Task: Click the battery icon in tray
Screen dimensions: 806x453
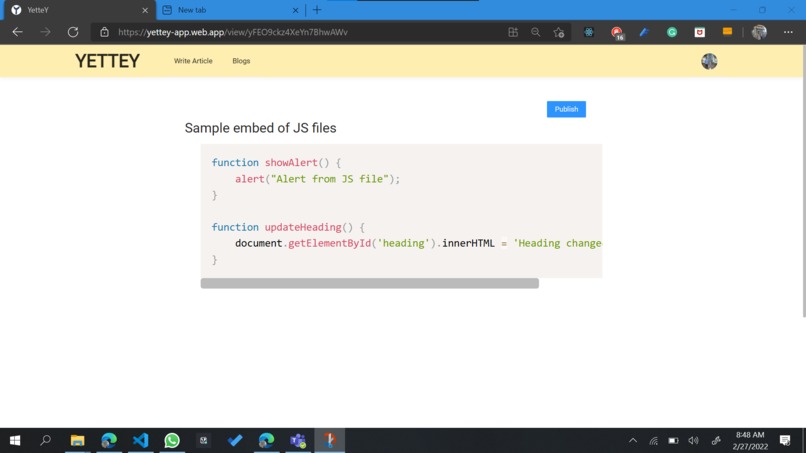Action: pos(673,441)
